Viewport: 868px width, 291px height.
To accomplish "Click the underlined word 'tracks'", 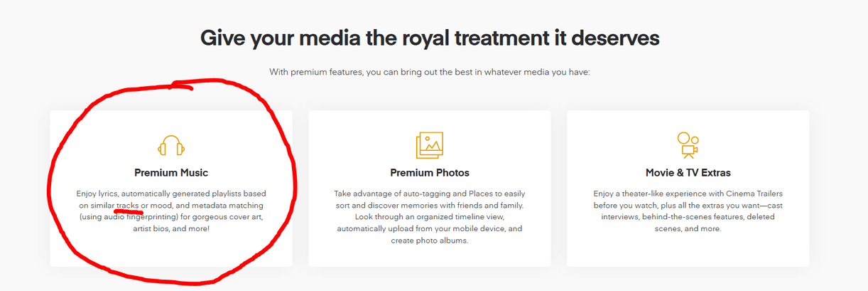I will pos(128,206).
